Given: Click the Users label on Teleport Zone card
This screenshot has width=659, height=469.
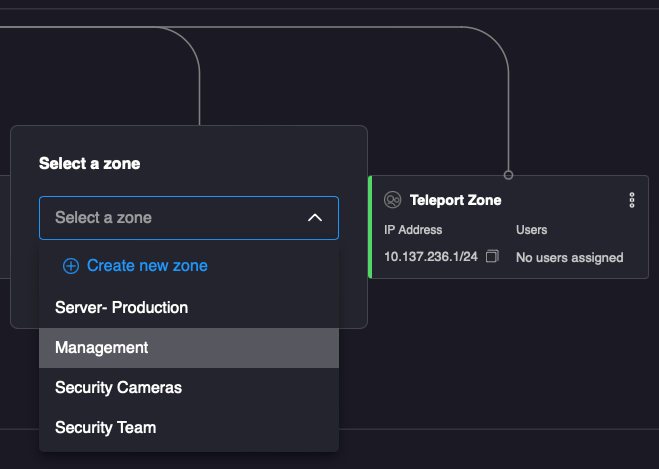Looking at the screenshot, I should (531, 230).
